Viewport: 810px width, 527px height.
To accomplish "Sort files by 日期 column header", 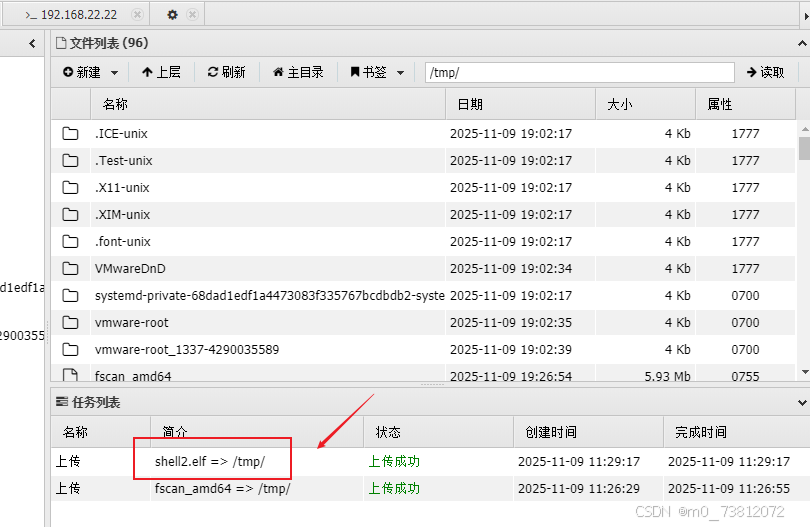I will 521,104.
